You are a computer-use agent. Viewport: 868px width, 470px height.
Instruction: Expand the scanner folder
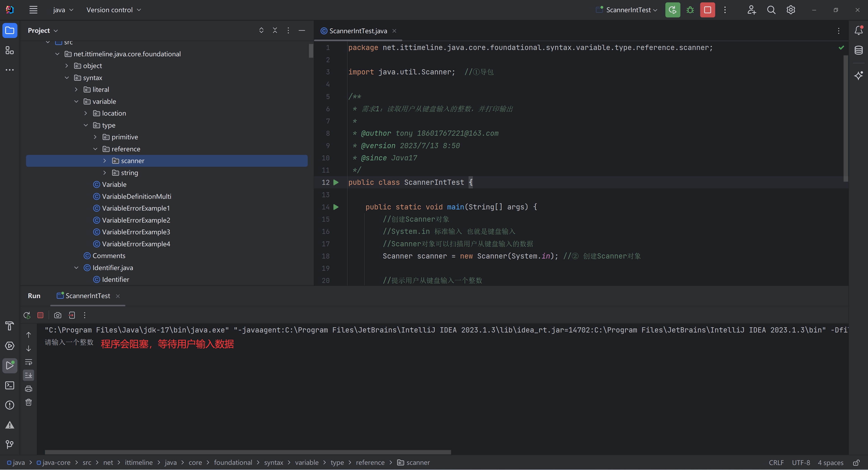pos(104,161)
